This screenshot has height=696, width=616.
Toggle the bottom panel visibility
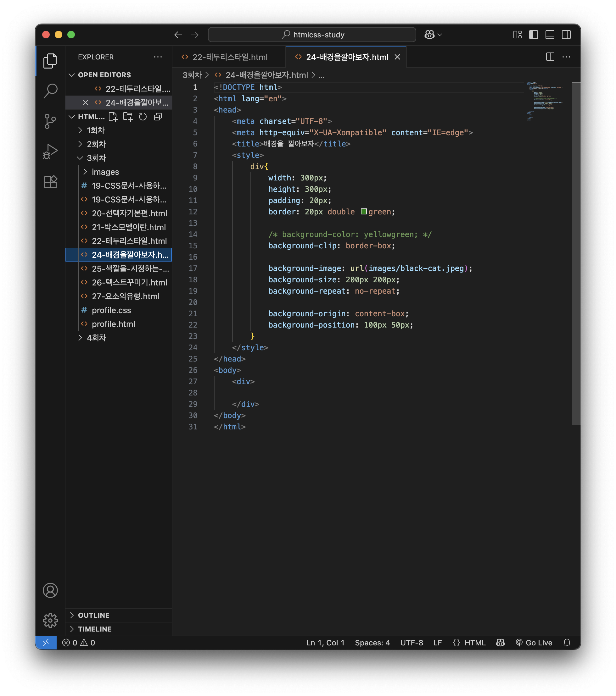550,35
